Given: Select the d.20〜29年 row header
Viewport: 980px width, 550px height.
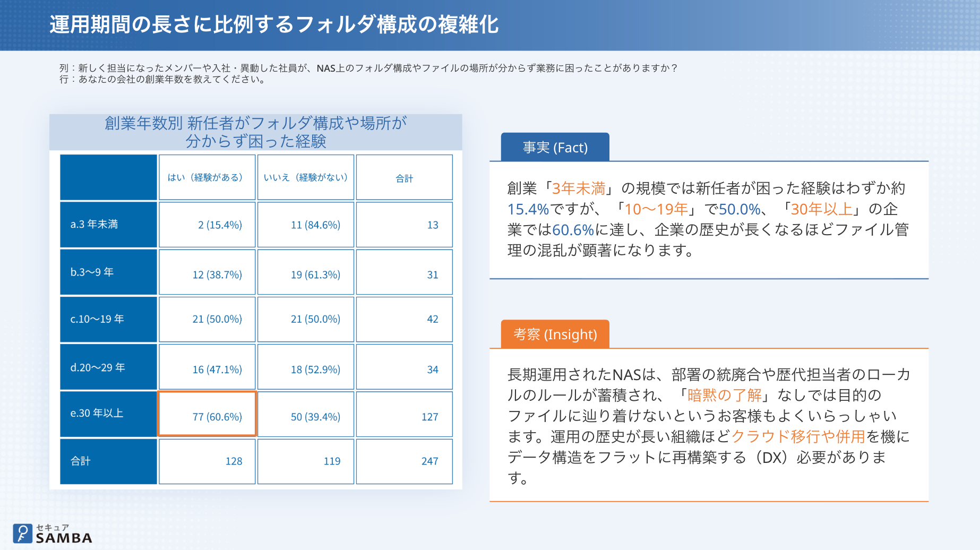Looking at the screenshot, I should 108,367.
